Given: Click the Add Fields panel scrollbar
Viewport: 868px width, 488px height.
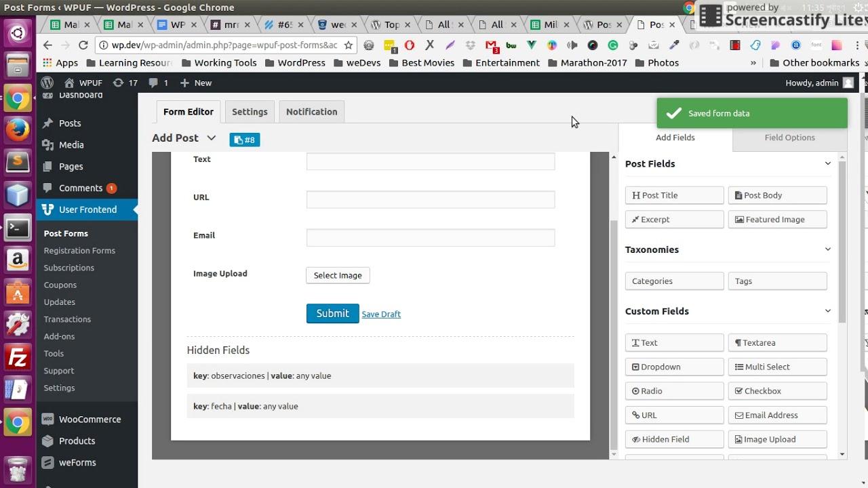Looking at the screenshot, I should tap(842, 241).
